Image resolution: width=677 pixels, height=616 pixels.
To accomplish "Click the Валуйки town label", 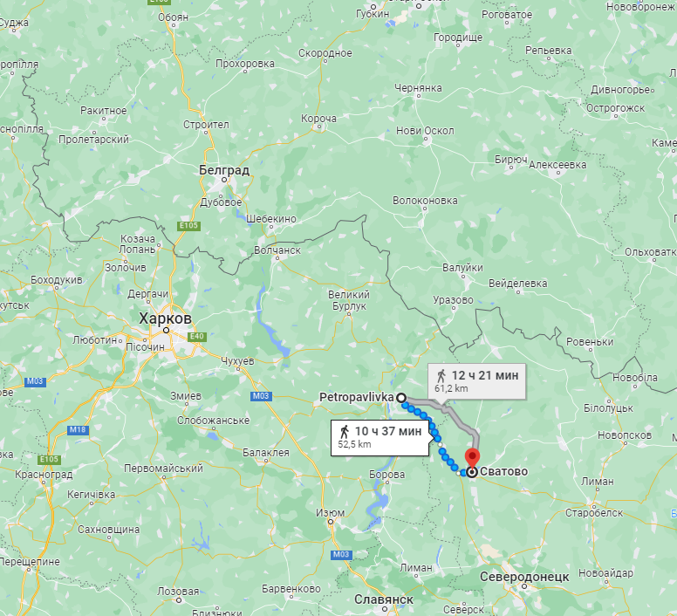I will pos(462,268).
